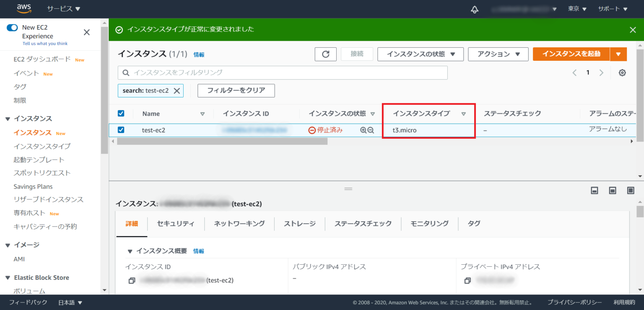Image resolution: width=644 pixels, height=310 pixels.
Task: Dismiss the green success notification banner
Action: click(x=633, y=30)
